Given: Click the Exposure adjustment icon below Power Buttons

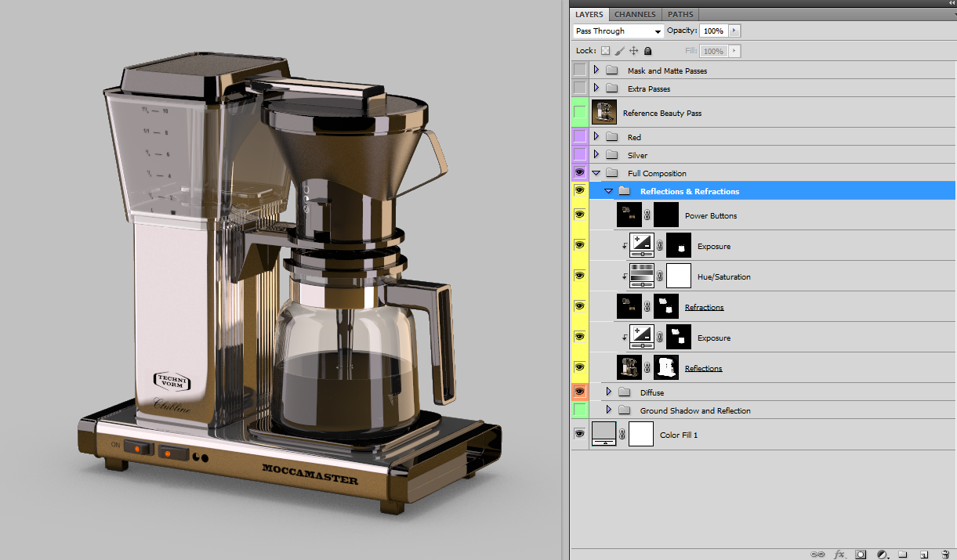Looking at the screenshot, I should pyautogui.click(x=643, y=246).
